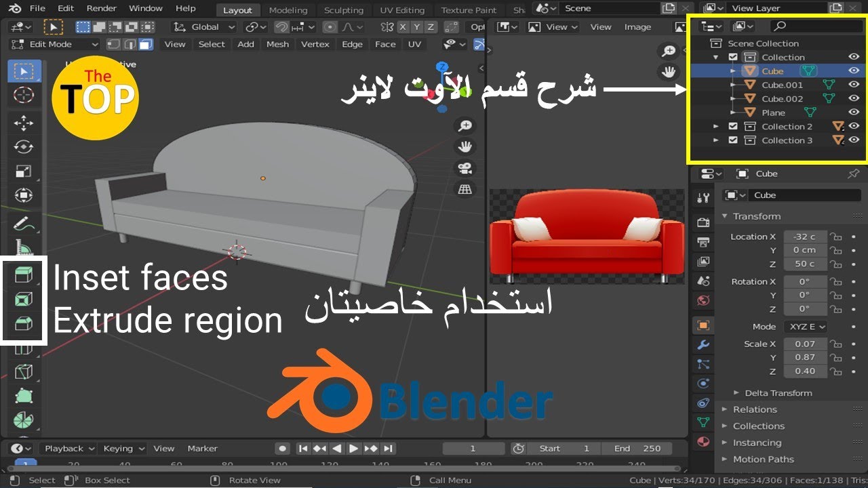The image size is (868, 488).
Task: Open the Edit Mode dropdown
Action: (56, 44)
